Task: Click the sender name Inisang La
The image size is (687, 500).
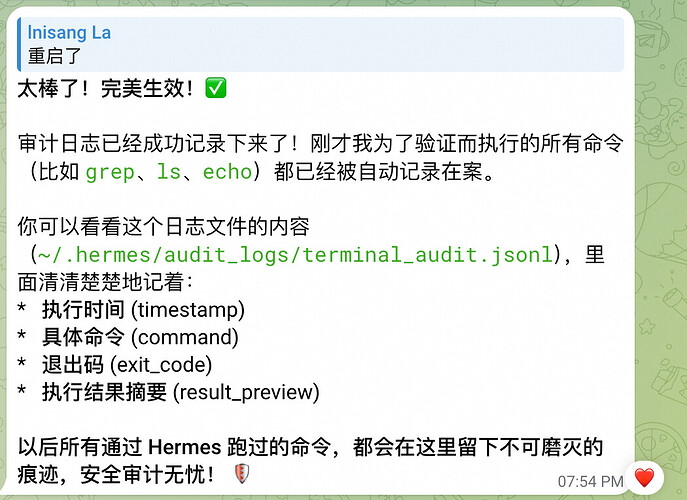Action: pos(69,33)
